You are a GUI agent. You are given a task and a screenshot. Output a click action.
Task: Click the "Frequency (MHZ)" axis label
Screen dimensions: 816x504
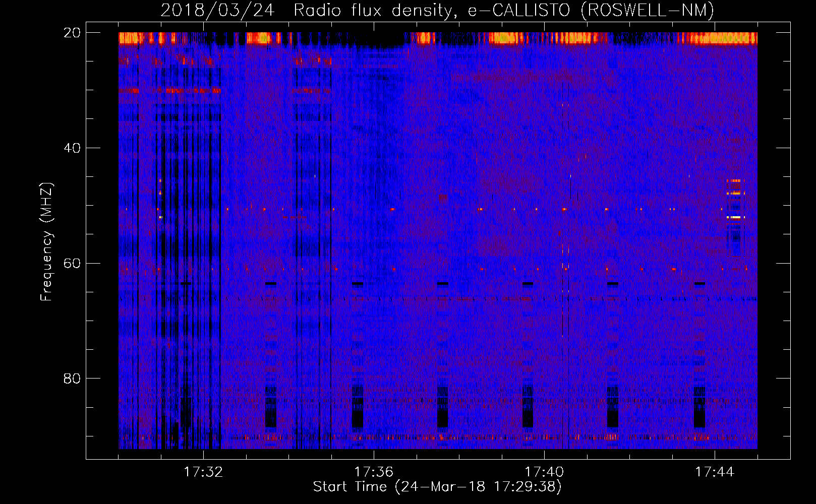click(46, 242)
